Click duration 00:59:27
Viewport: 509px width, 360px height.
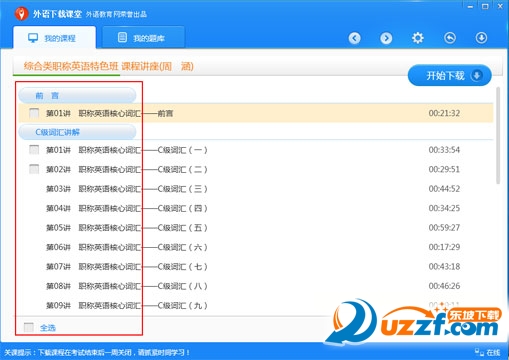coord(444,228)
